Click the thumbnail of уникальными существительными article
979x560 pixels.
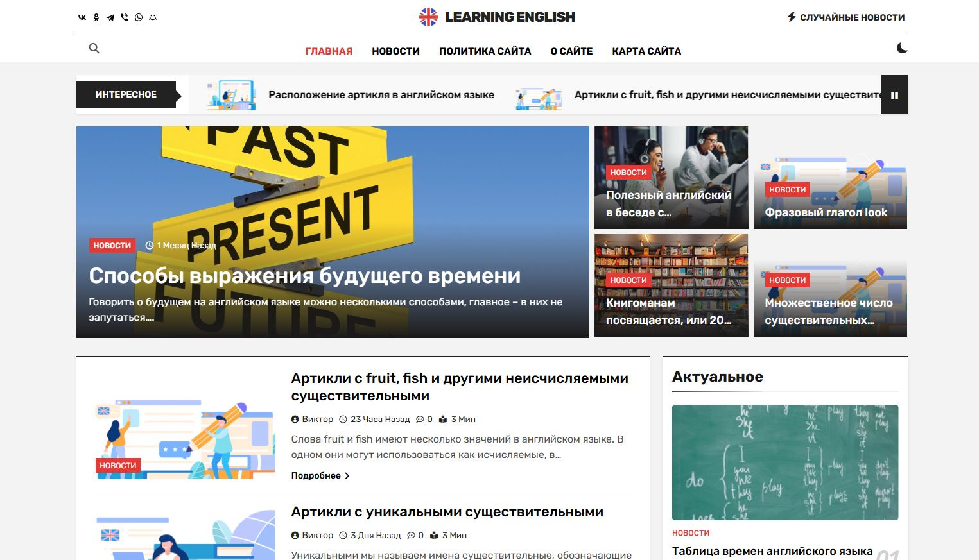point(182,535)
